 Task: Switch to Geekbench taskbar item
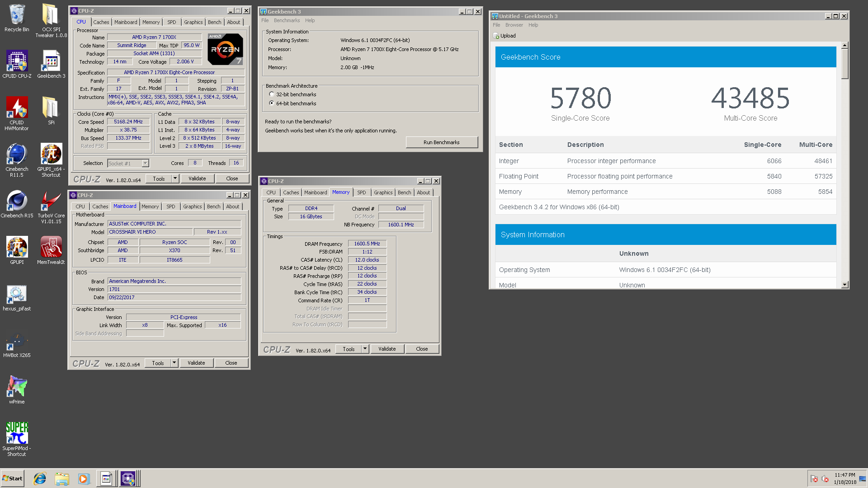(106, 479)
